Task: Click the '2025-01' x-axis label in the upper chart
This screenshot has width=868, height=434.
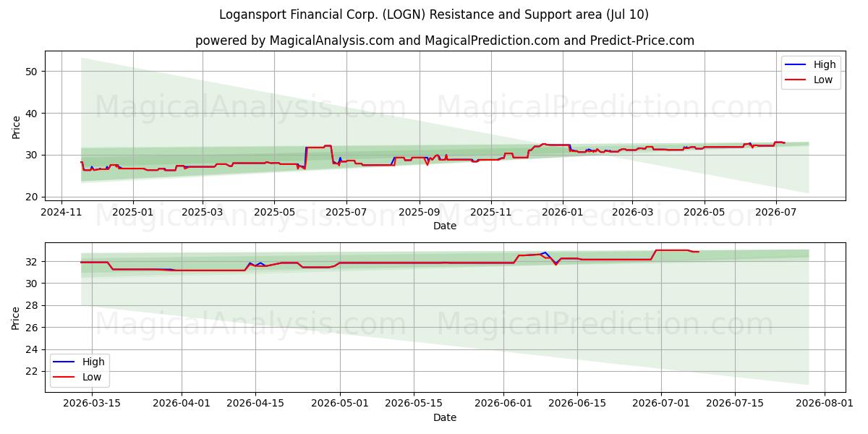Action: (x=133, y=213)
